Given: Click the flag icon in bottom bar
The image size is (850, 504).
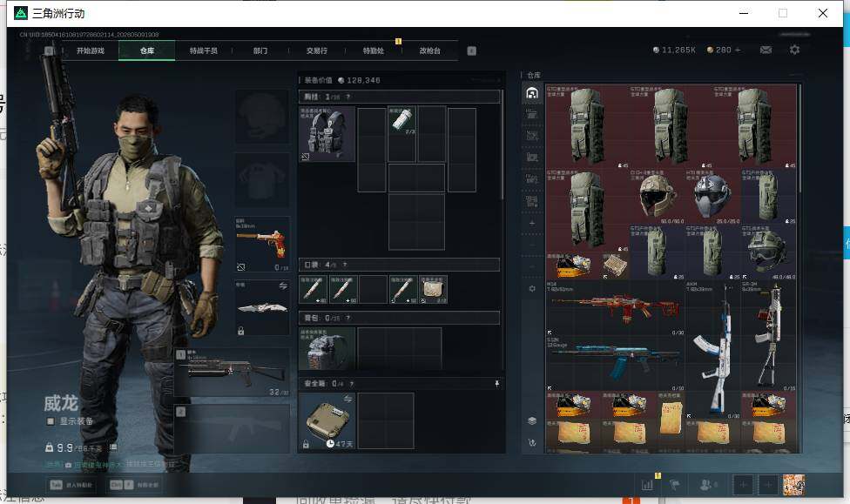Looking at the screenshot, I should [x=675, y=485].
